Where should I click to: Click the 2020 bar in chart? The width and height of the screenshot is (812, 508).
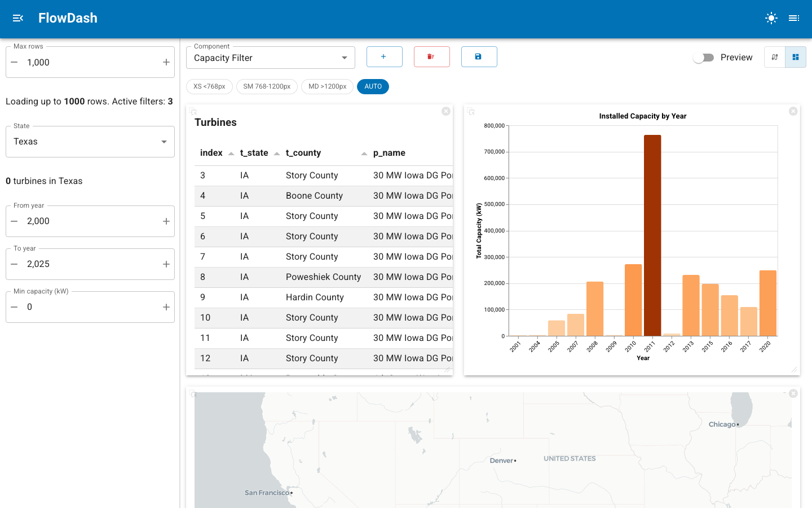pos(768,303)
